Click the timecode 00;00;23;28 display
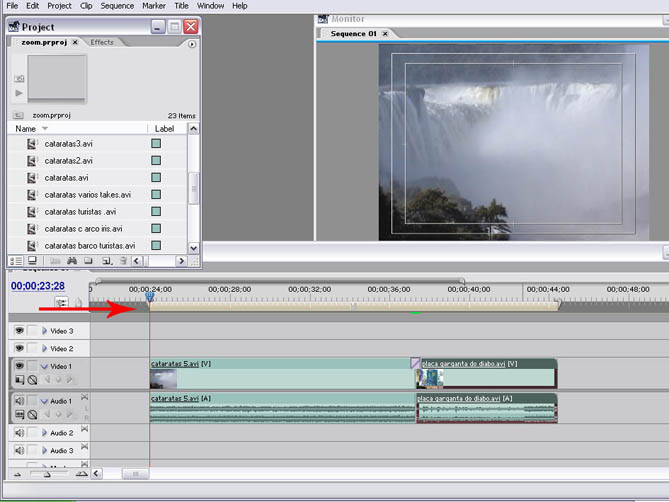The height and width of the screenshot is (502, 669). coord(39,285)
